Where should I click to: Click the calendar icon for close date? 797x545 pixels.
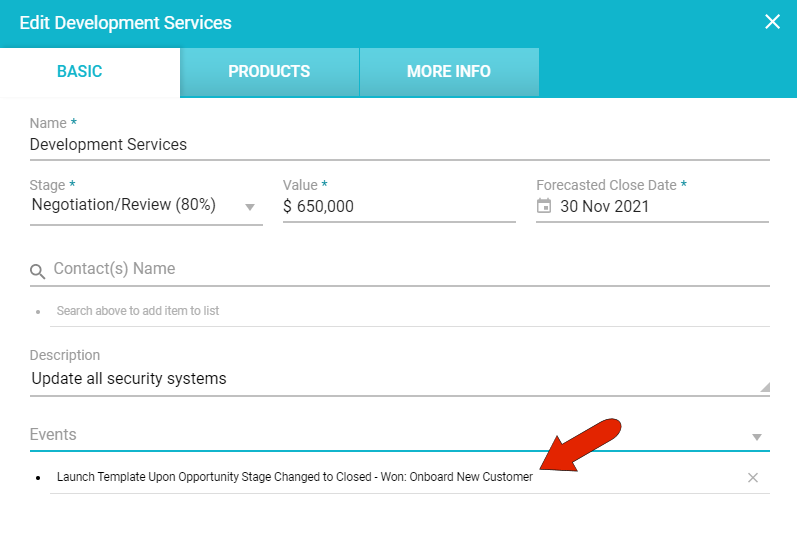[544, 206]
